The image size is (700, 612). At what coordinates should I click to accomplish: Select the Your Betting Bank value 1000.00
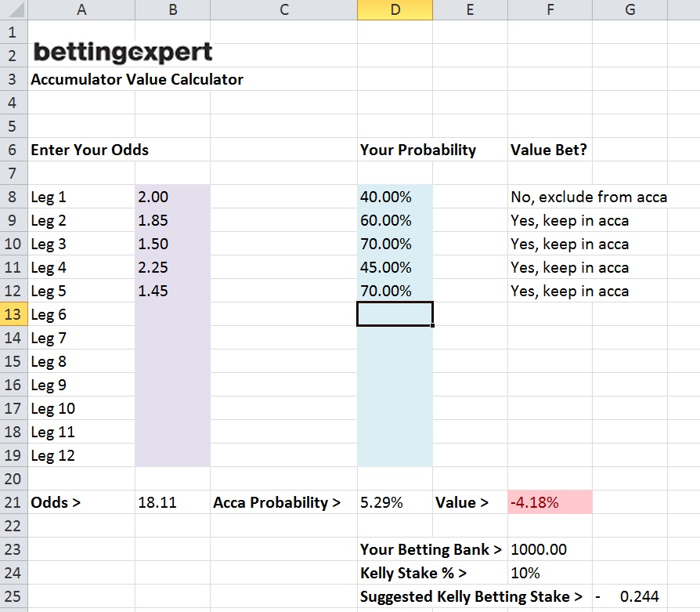(x=549, y=549)
